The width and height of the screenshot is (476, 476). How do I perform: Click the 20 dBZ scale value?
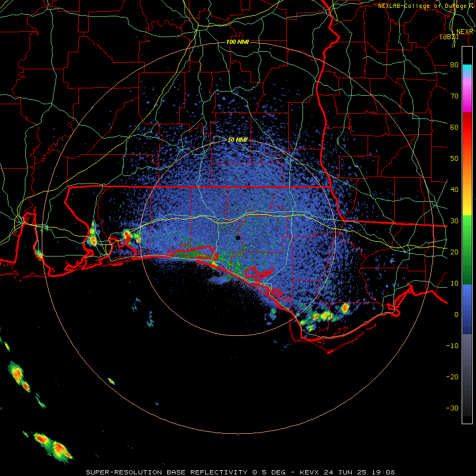point(454,252)
